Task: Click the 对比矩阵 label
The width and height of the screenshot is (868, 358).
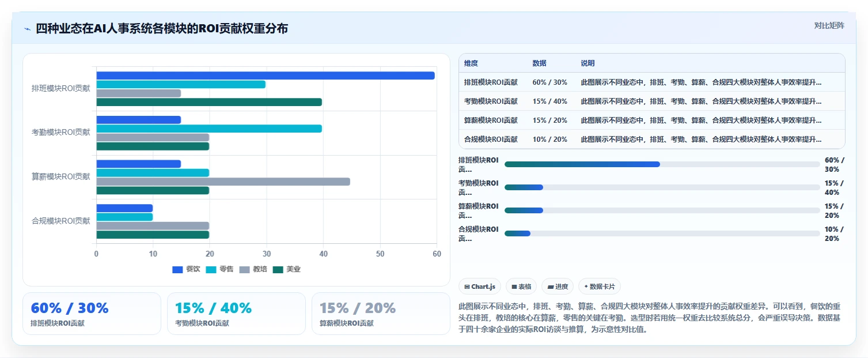Action: coord(829,25)
